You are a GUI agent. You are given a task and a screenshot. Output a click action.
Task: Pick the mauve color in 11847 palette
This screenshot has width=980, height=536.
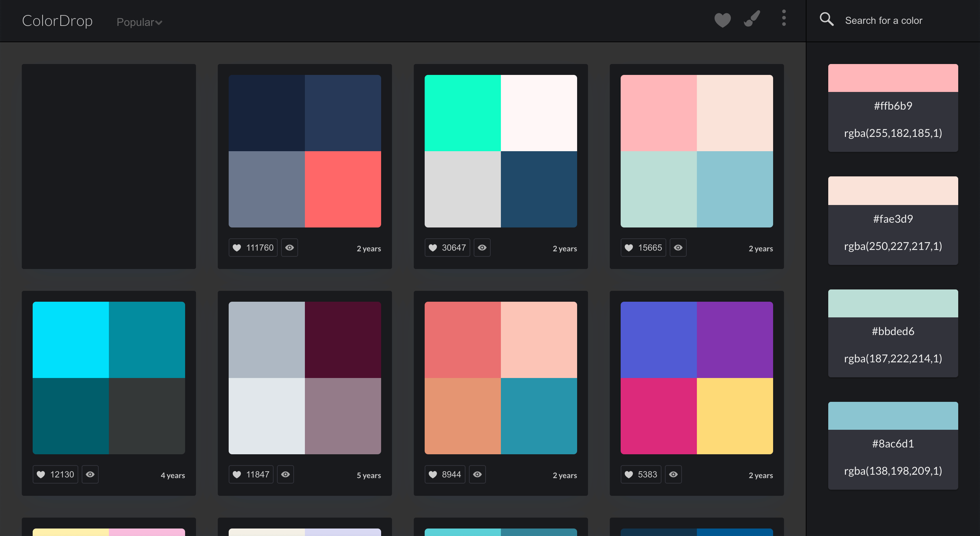(x=343, y=416)
